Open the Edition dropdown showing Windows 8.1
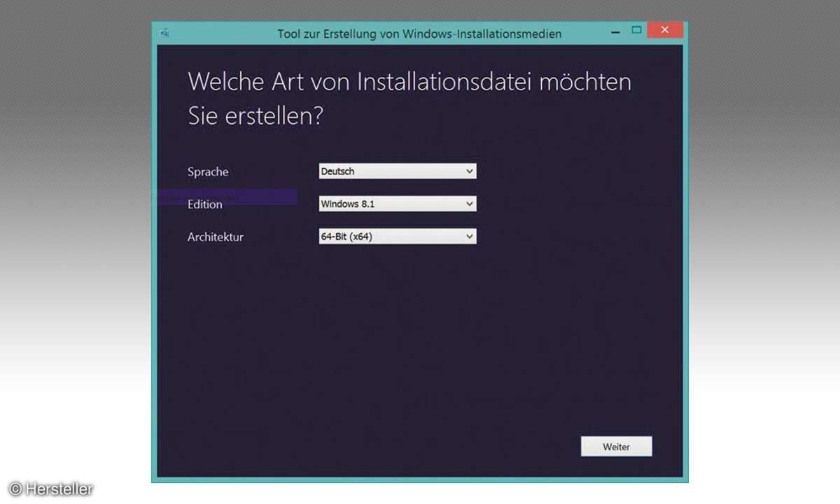The width and height of the screenshot is (840, 504). (398, 204)
